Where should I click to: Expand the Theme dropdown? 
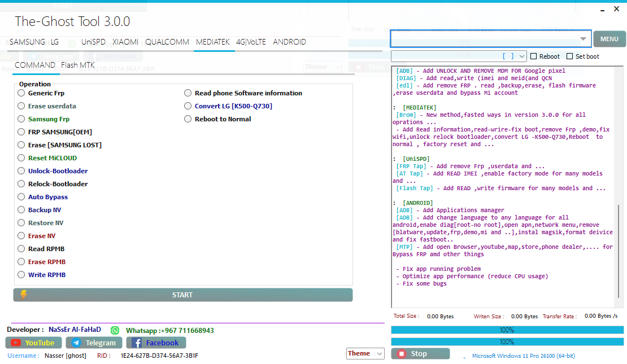point(380,353)
